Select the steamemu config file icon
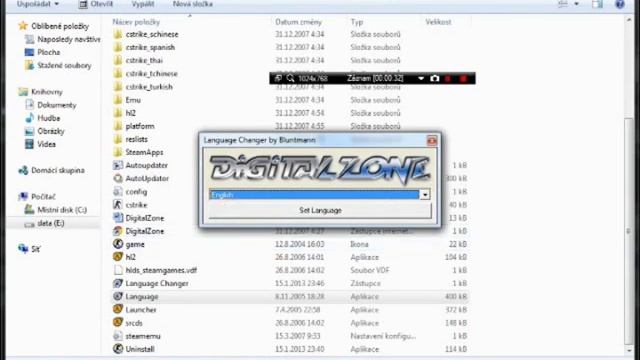This screenshot has height=360, width=640. [x=118, y=336]
